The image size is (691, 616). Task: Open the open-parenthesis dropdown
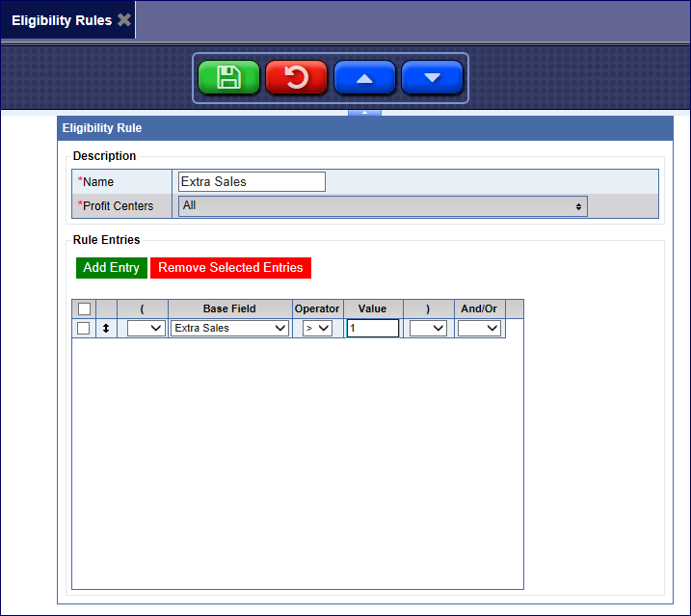tap(146, 329)
